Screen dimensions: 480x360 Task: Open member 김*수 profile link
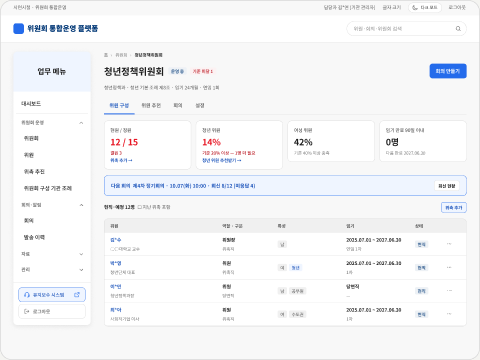116,240
